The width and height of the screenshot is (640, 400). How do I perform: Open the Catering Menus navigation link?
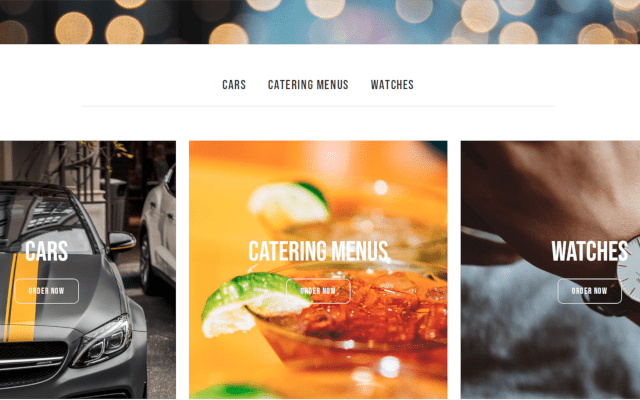pos(308,85)
